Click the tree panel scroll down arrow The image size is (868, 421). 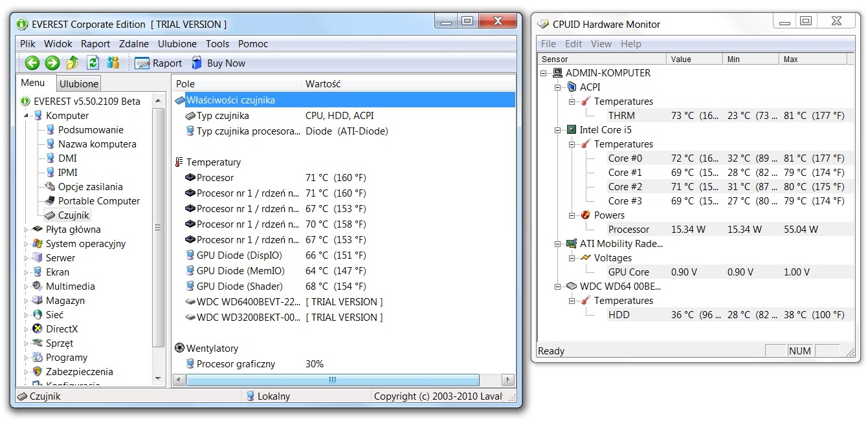(x=159, y=378)
